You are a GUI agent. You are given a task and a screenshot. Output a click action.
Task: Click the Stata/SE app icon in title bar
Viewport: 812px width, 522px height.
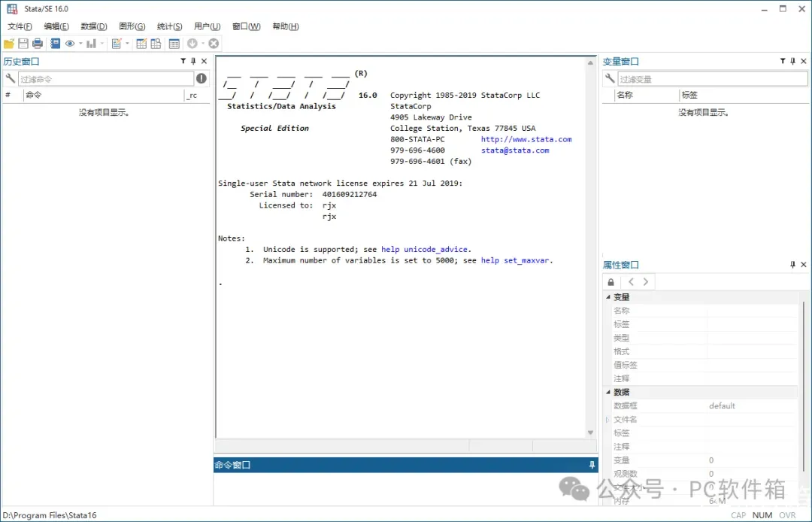pyautogui.click(x=12, y=9)
